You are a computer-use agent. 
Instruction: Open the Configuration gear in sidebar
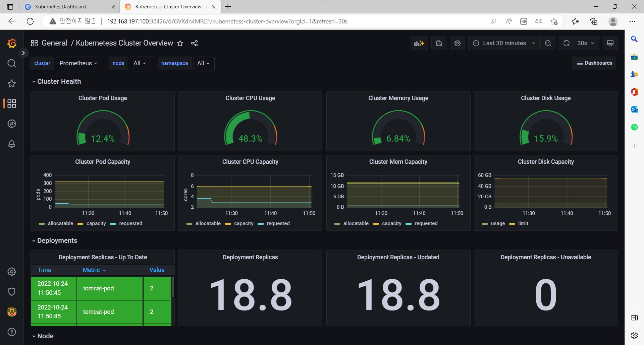pyautogui.click(x=12, y=272)
